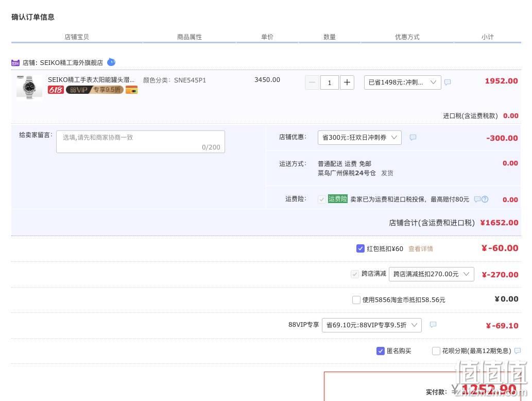Click the 小计 column header
This screenshot has width=532, height=401.
click(488, 37)
